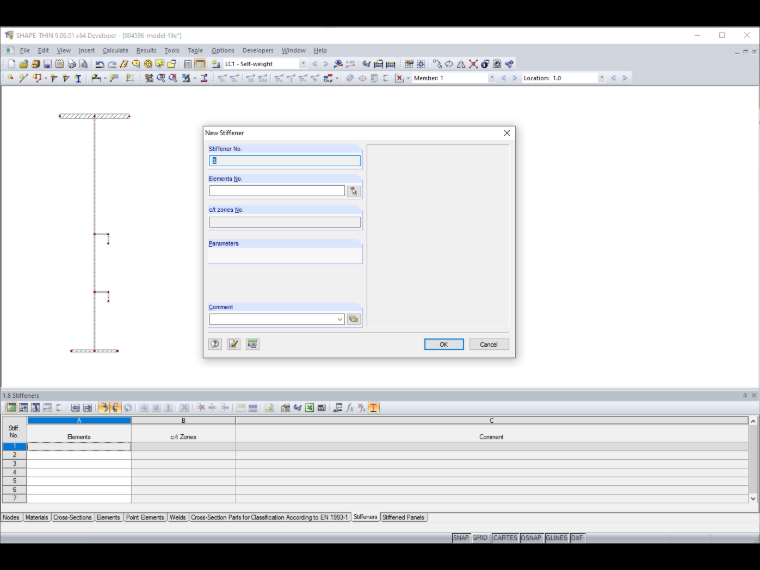Switch to the Nodes tab
Image resolution: width=760 pixels, height=570 pixels.
pos(11,517)
